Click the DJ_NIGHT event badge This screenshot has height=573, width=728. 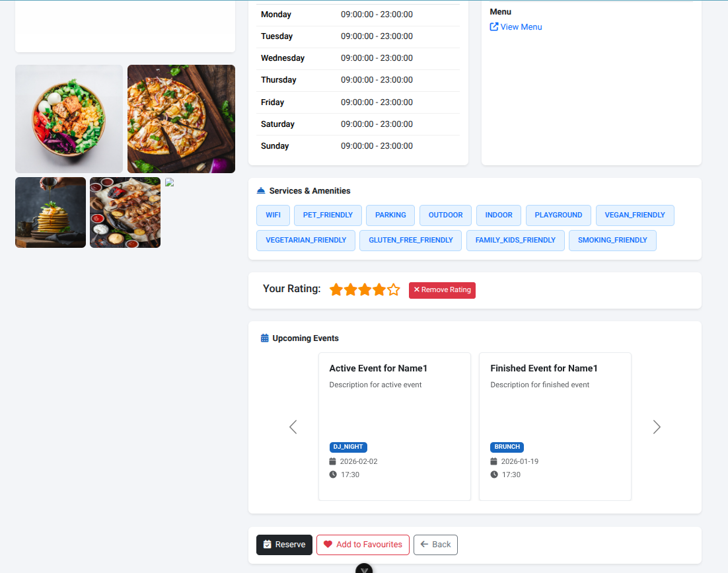[348, 447]
